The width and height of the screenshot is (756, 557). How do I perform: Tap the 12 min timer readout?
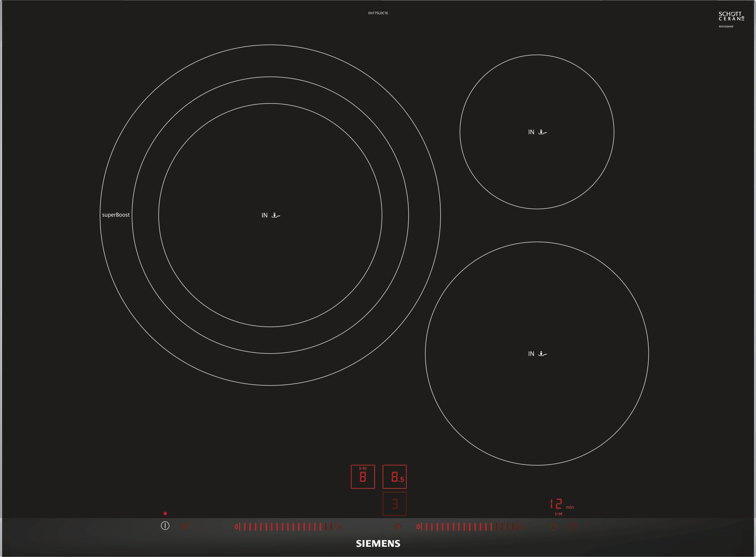click(x=556, y=504)
